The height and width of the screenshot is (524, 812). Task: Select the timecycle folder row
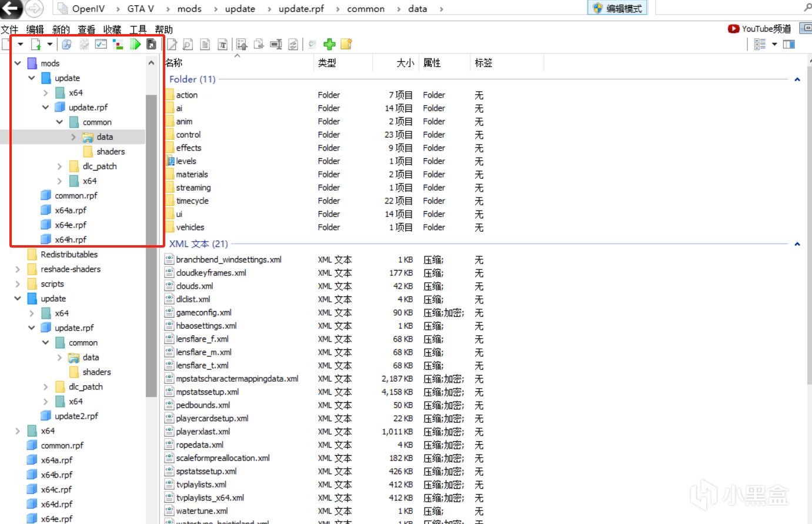[192, 201]
